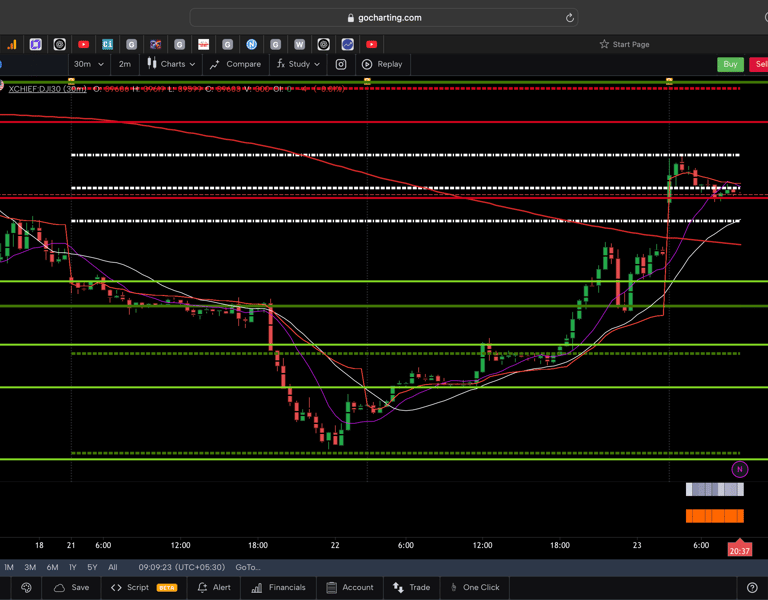Open the Account panel
Viewport: 768px width, 600px height.
click(x=350, y=587)
